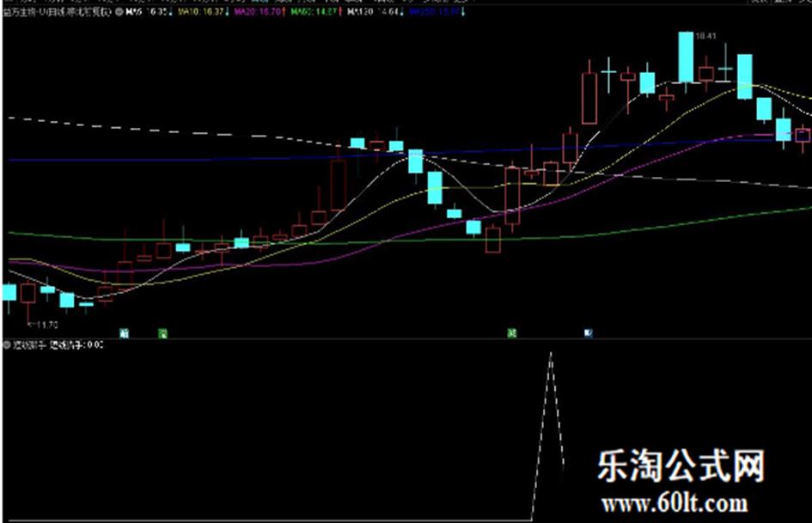Select tall cyan candle beside the 18.41 label

[687, 57]
